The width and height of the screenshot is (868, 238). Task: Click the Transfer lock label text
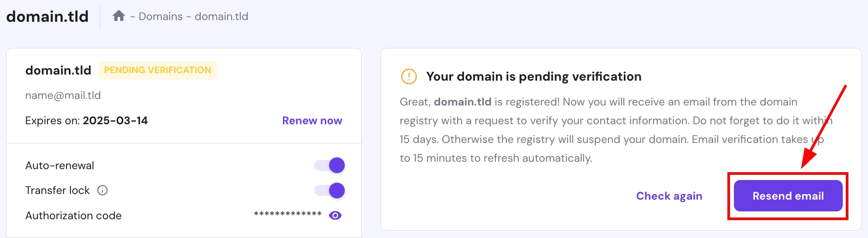pyautogui.click(x=57, y=190)
